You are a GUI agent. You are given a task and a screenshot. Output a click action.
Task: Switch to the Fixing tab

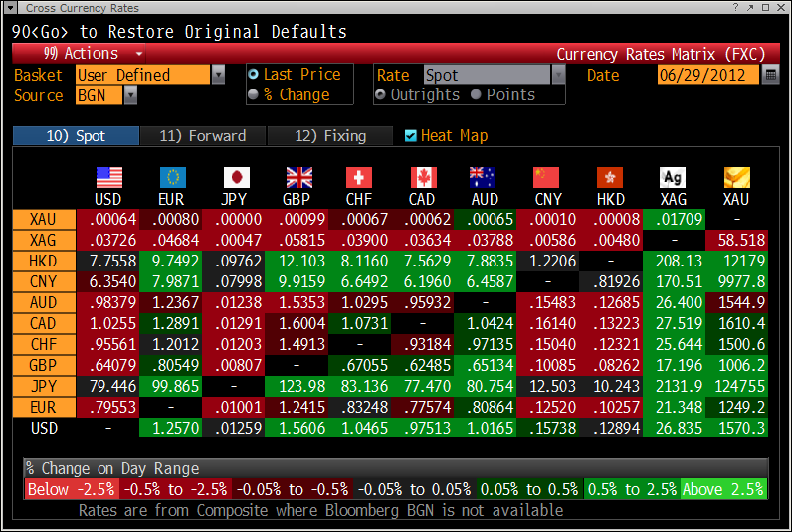click(x=331, y=136)
